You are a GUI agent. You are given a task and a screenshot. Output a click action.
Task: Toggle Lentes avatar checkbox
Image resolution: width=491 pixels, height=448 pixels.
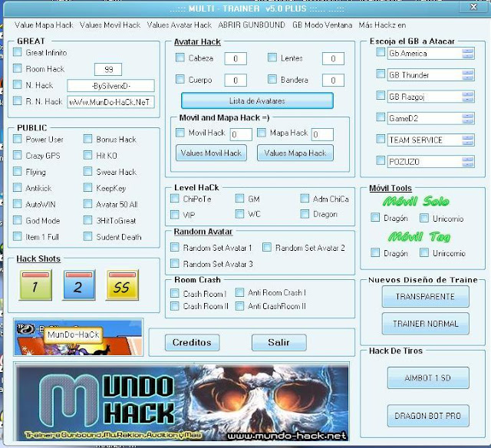click(x=272, y=58)
